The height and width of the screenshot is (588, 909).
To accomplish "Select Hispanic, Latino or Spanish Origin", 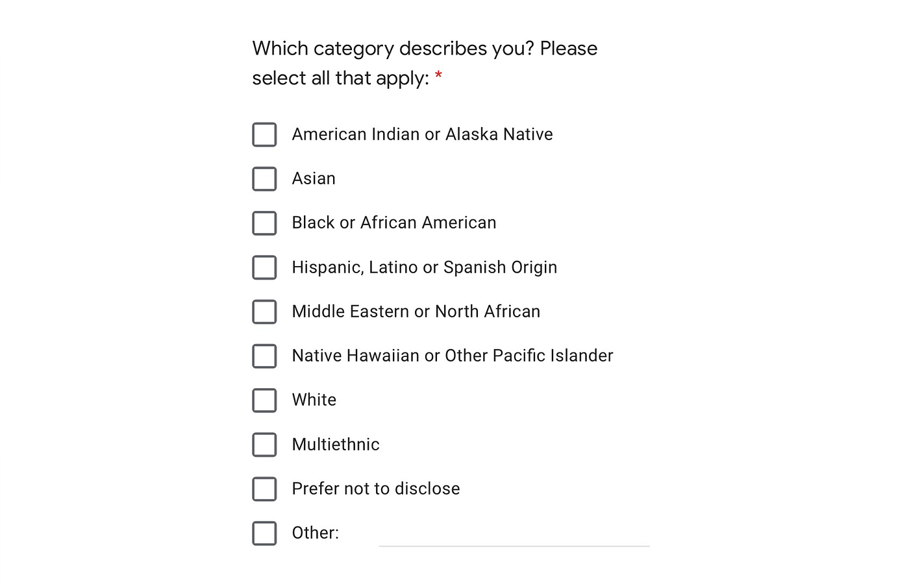I will pos(264,267).
